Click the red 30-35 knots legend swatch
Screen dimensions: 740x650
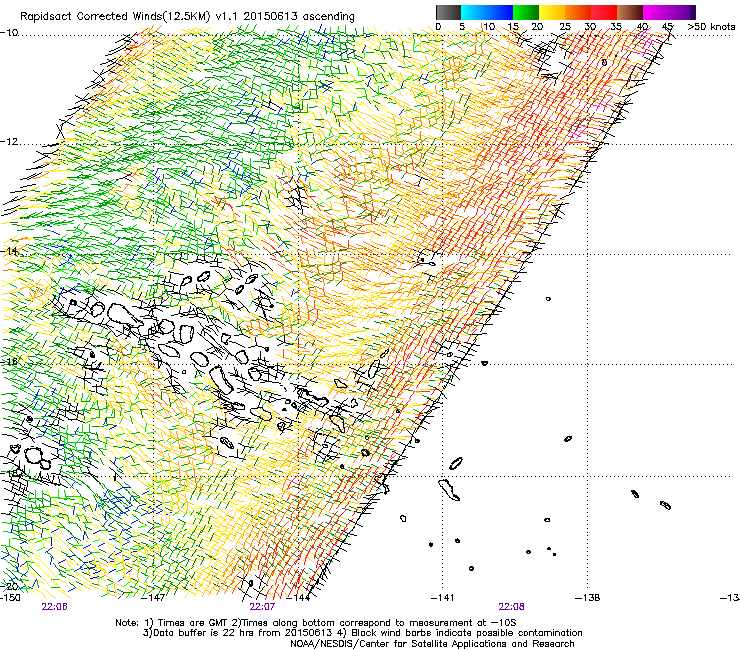pyautogui.click(x=604, y=12)
